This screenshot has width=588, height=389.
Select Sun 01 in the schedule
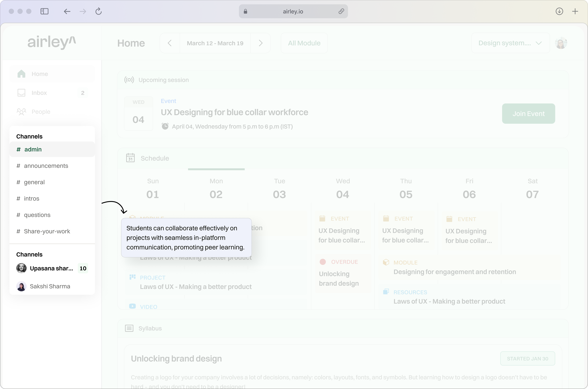coord(153,189)
